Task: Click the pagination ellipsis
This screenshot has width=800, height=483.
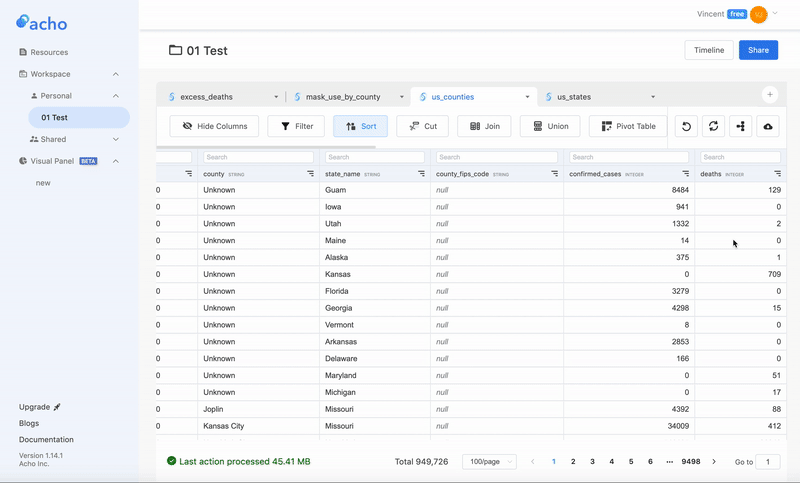Action: 669,462
